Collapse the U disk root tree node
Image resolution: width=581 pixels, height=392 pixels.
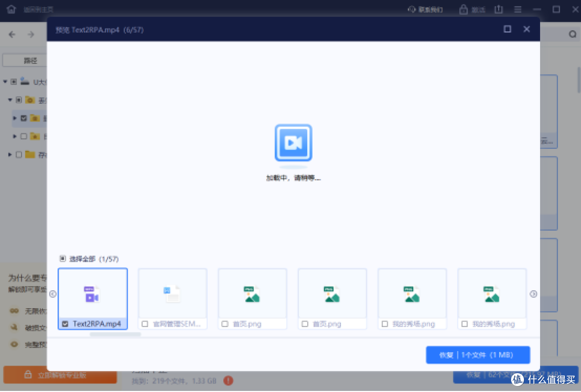coord(5,82)
